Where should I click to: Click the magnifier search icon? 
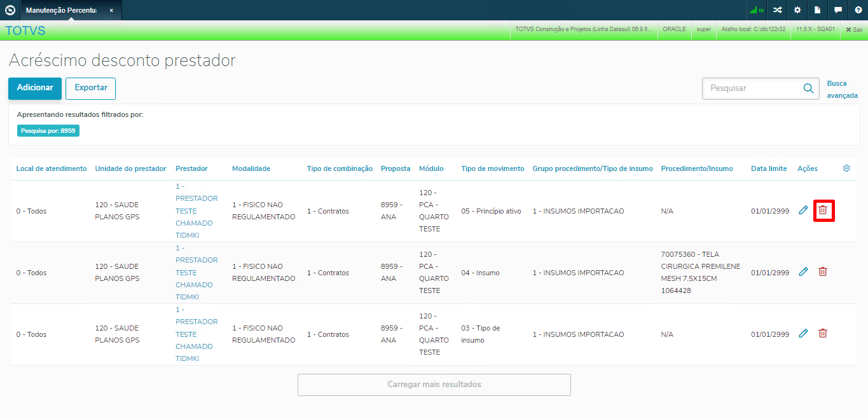pos(808,88)
